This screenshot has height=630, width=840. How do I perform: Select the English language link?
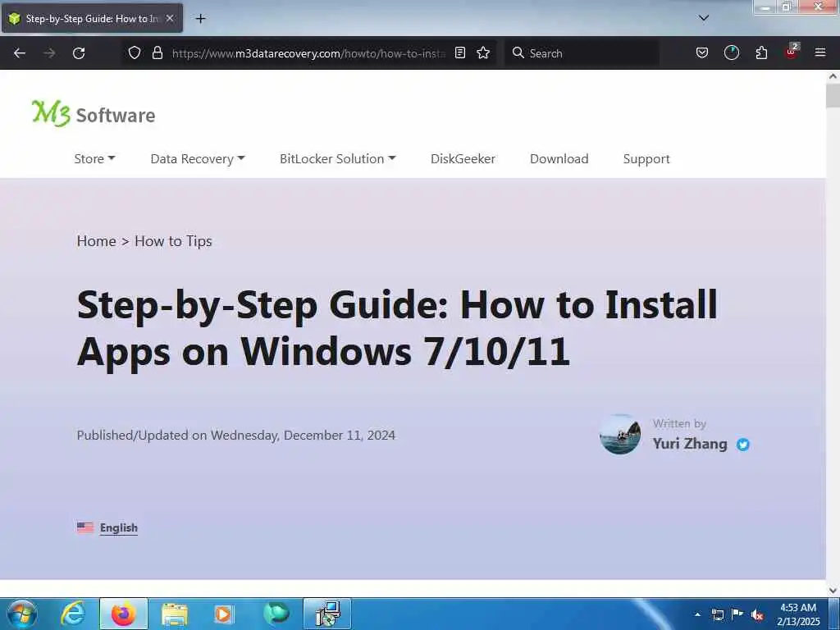pos(118,527)
